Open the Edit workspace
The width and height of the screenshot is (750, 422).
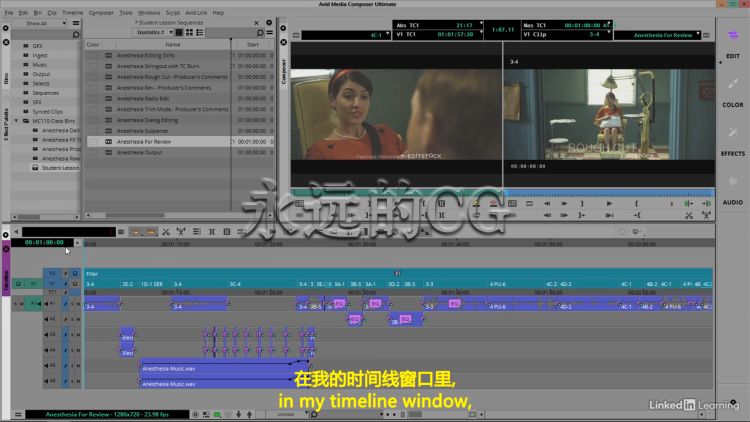[732, 43]
